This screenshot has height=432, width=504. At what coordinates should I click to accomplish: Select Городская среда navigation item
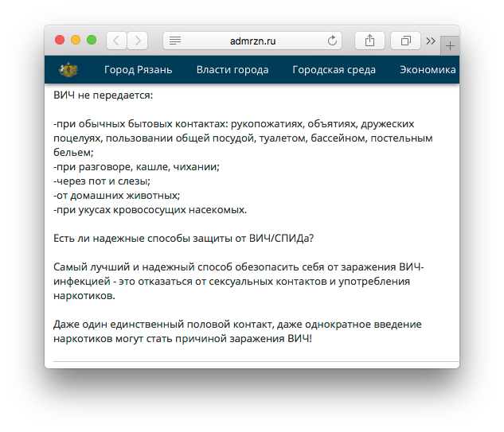334,69
